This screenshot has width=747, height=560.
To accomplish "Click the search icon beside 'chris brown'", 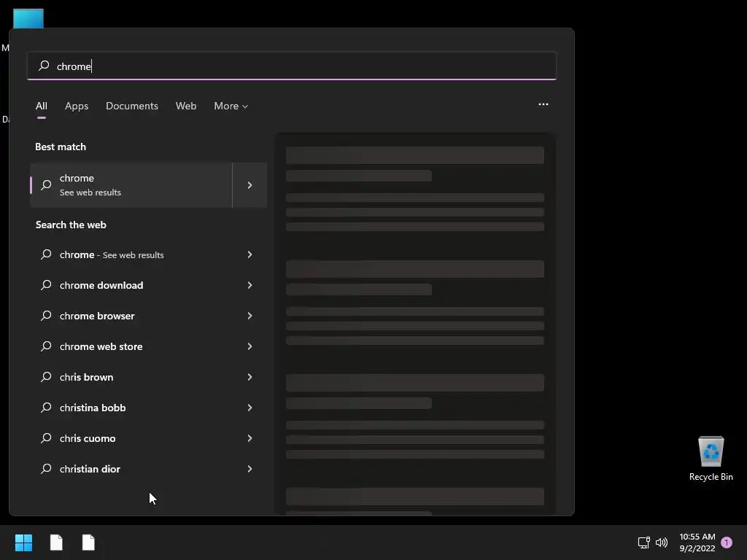I will (46, 377).
